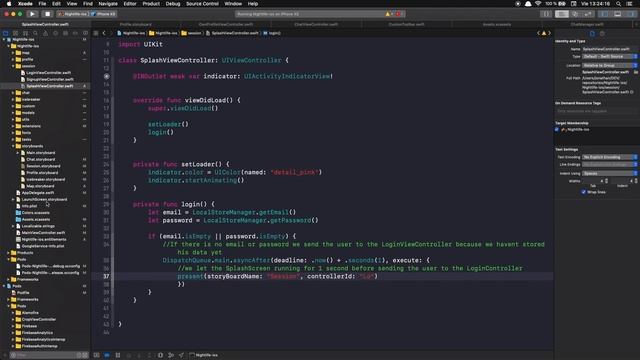The width and height of the screenshot is (640, 360).
Task: Open Debug View Hierarchy icon
Action: click(160, 355)
